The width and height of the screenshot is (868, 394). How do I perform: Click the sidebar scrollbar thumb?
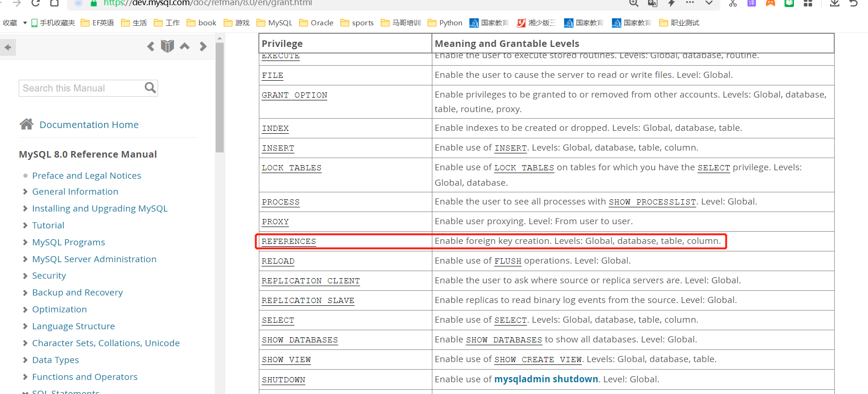[x=219, y=97]
